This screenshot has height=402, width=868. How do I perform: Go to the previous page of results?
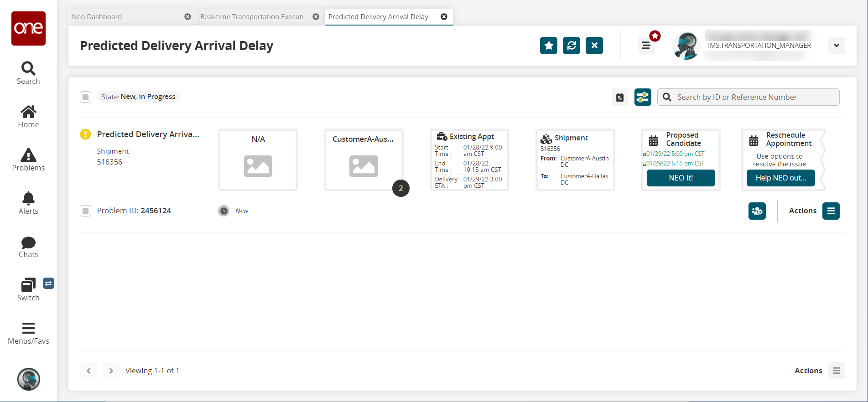(88, 371)
